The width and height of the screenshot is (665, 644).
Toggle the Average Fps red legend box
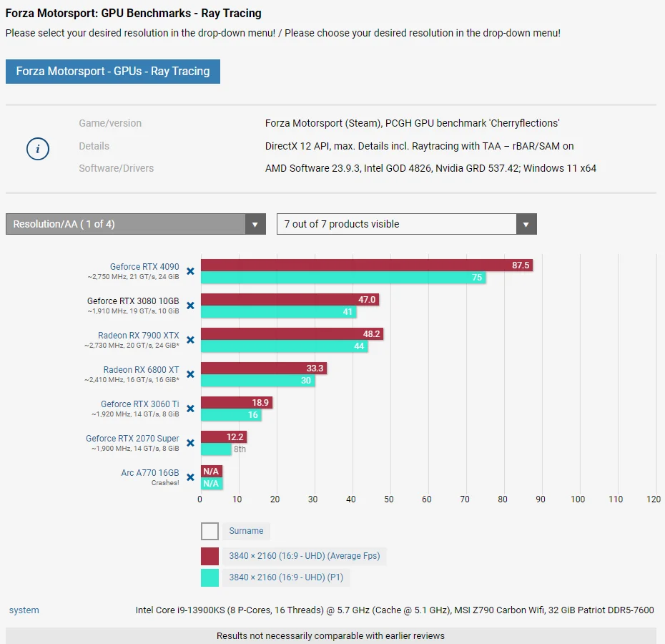click(x=210, y=556)
